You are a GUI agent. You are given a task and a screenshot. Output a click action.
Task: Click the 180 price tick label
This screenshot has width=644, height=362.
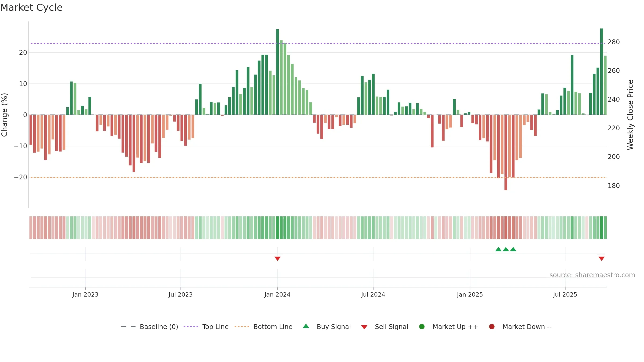click(614, 186)
